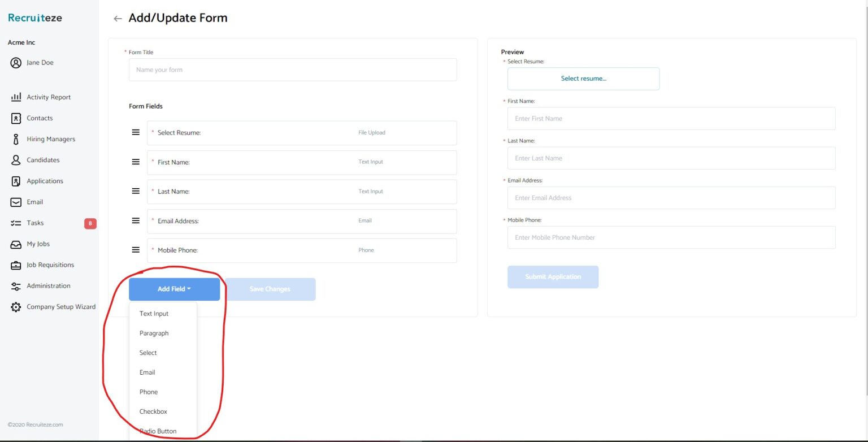View the Candidates list
The width and height of the screenshot is (868, 442).
44,160
